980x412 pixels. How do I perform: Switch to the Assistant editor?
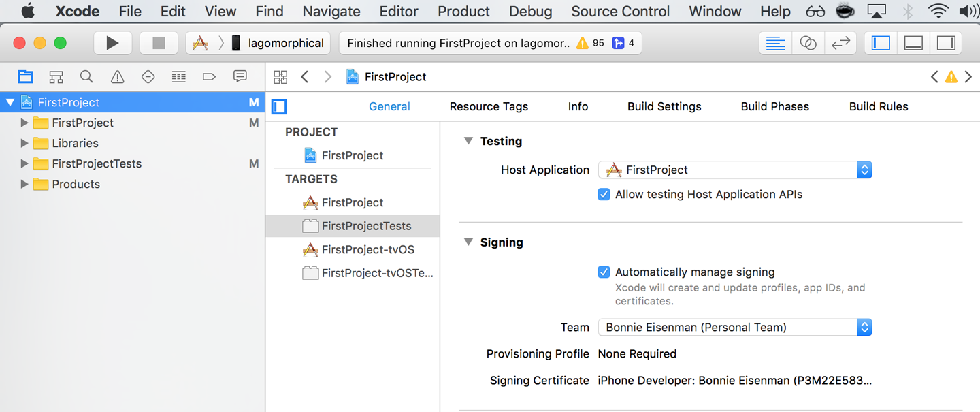[x=808, y=43]
